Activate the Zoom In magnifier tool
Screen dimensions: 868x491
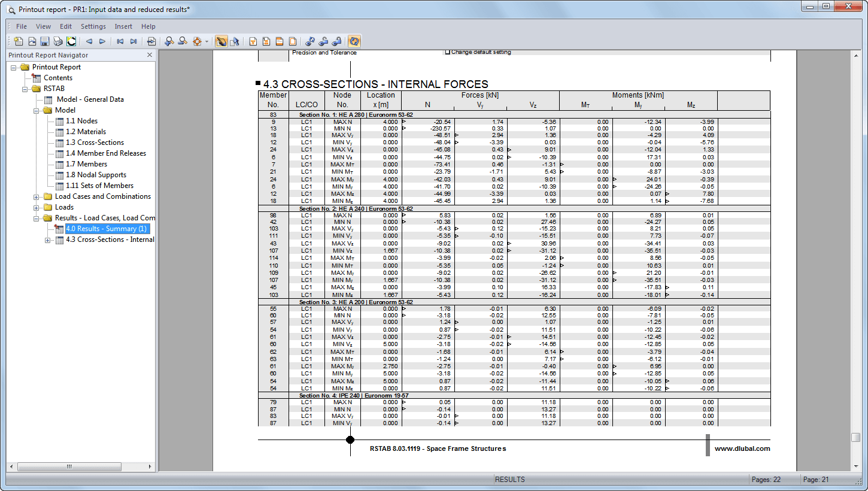click(169, 41)
